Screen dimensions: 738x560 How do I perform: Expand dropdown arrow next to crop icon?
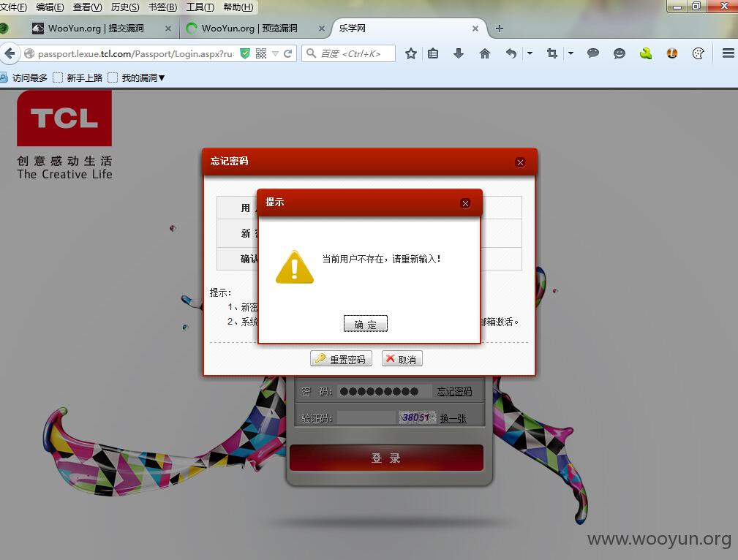(571, 53)
